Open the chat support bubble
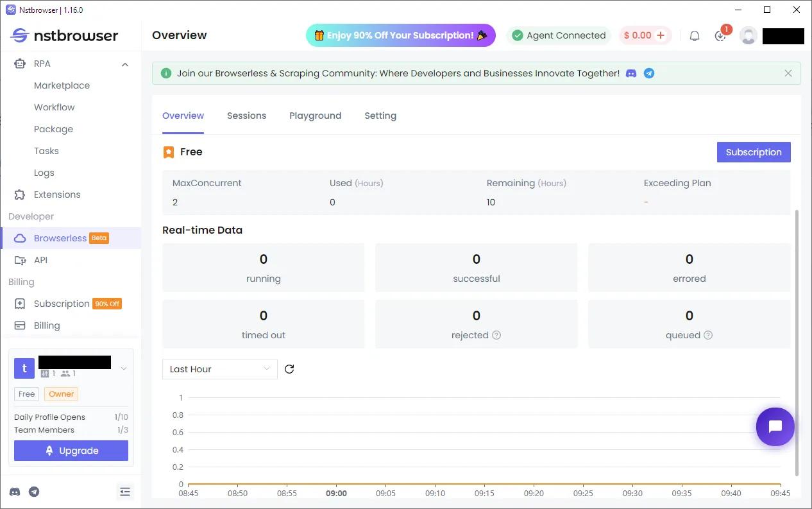Screen dimensions: 812x509 click(775, 426)
